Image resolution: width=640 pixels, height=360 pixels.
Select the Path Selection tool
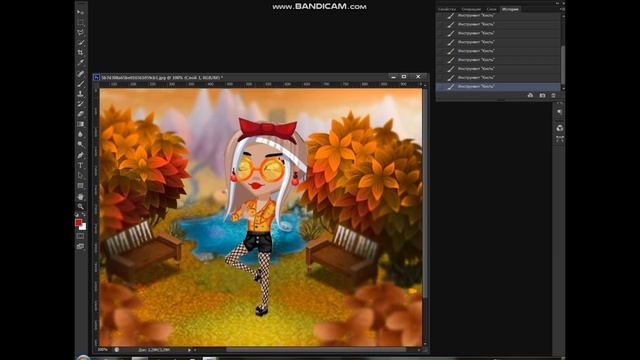(x=80, y=176)
